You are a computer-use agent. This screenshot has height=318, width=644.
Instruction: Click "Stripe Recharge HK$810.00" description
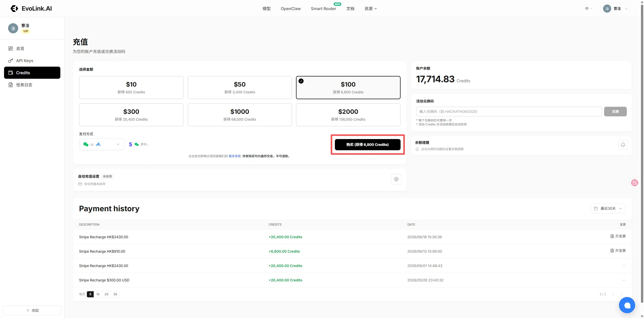click(x=102, y=251)
